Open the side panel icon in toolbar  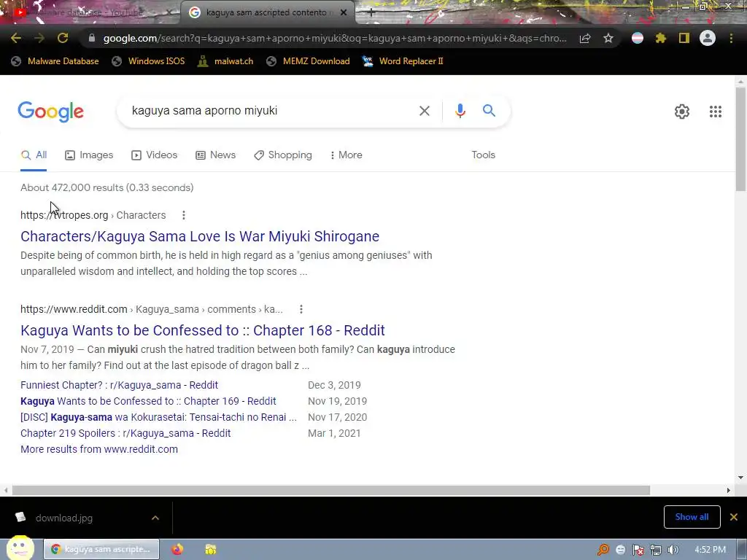click(684, 38)
